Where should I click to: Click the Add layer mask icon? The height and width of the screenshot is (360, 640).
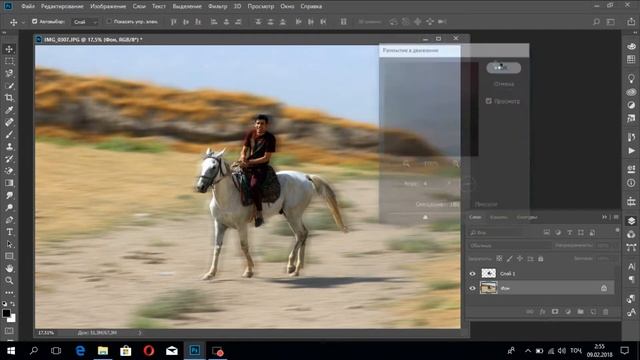pos(555,312)
